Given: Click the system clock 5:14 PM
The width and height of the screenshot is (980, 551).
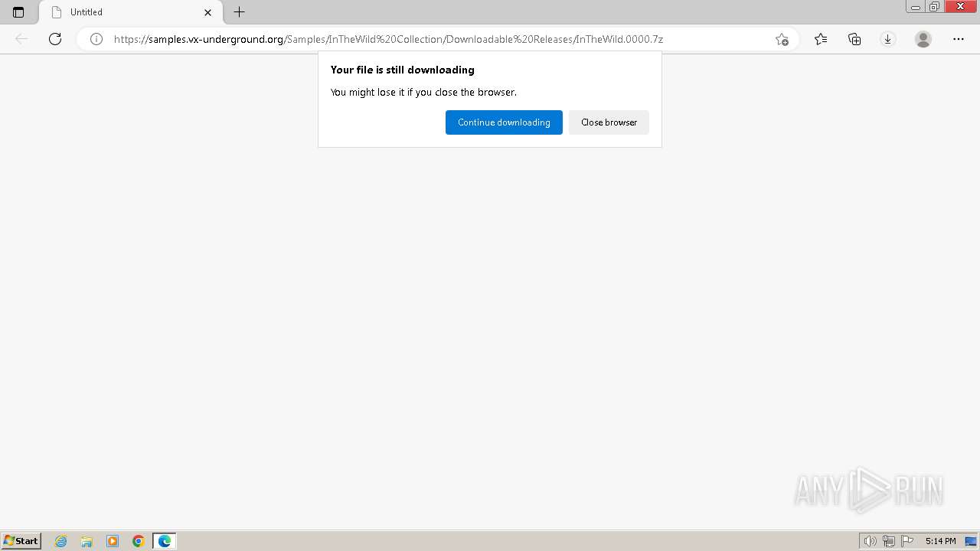Looking at the screenshot, I should (940, 541).
